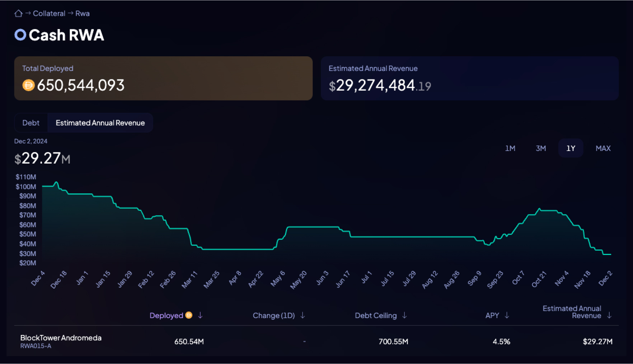Click chart line end point at Dec 2
The height and width of the screenshot is (364, 633).
coord(611,254)
